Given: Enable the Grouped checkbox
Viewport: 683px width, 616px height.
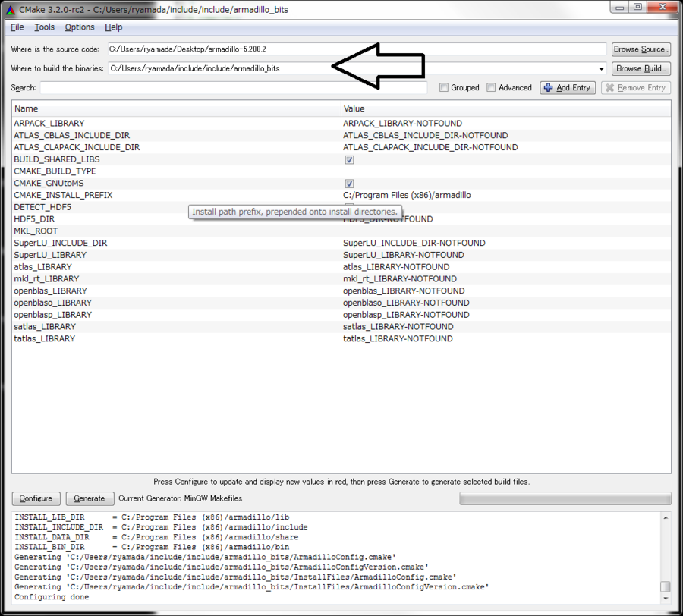Looking at the screenshot, I should pos(444,87).
